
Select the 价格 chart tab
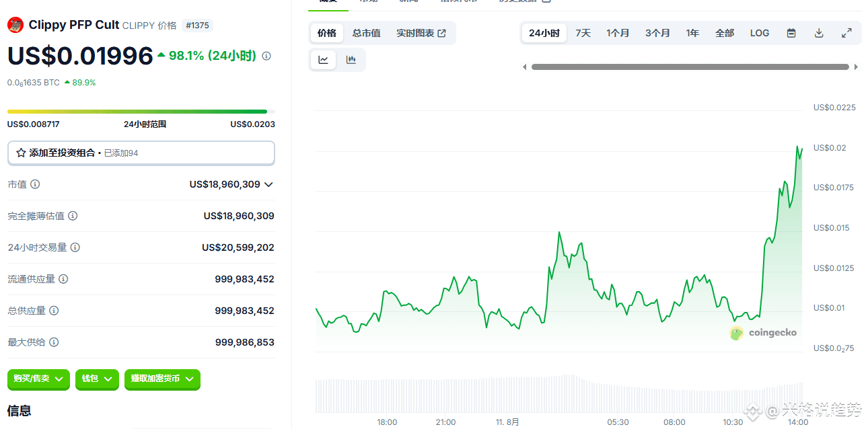click(327, 33)
